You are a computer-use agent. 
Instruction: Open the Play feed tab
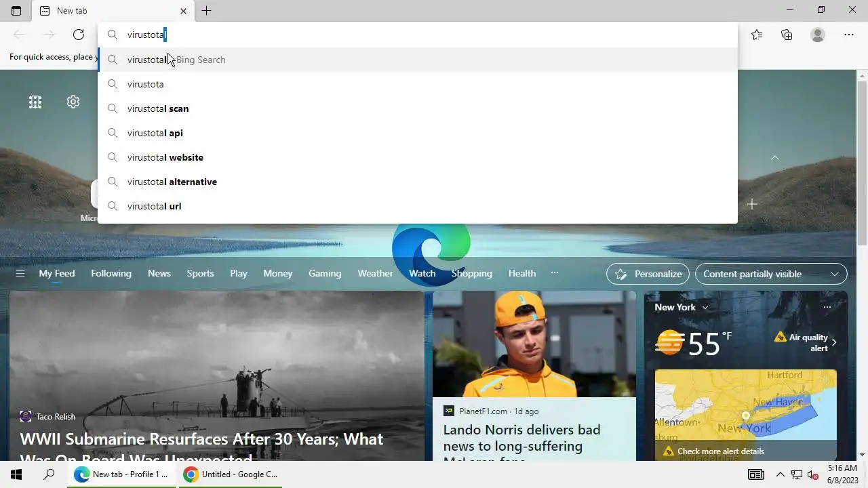239,274
